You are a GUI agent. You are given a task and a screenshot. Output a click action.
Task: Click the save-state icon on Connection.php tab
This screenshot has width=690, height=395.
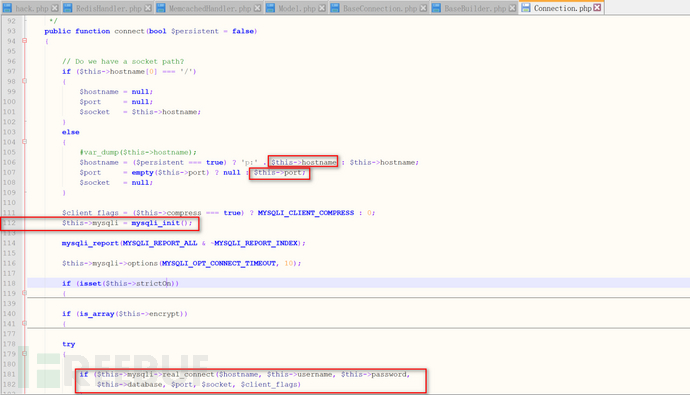[526, 7]
